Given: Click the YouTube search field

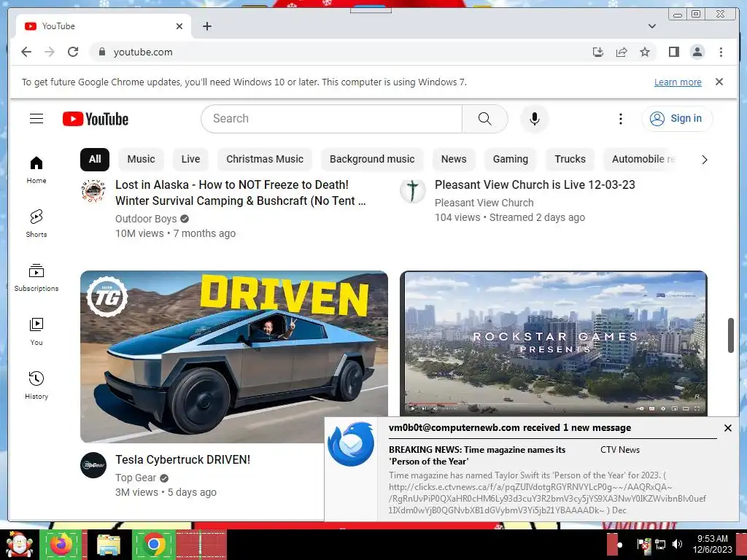Looking at the screenshot, I should coord(332,119).
